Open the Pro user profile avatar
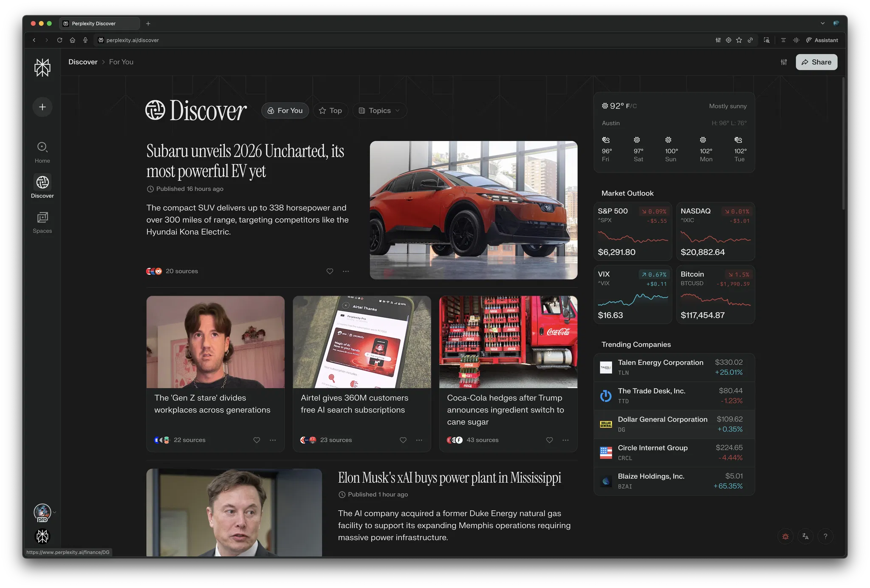The image size is (870, 588). [x=42, y=512]
